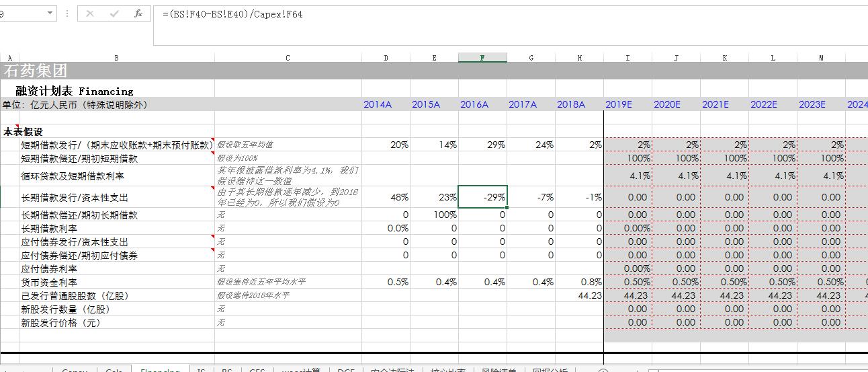The height and width of the screenshot is (372, 868).
Task: Click the 2020E year header
Action: (667, 104)
